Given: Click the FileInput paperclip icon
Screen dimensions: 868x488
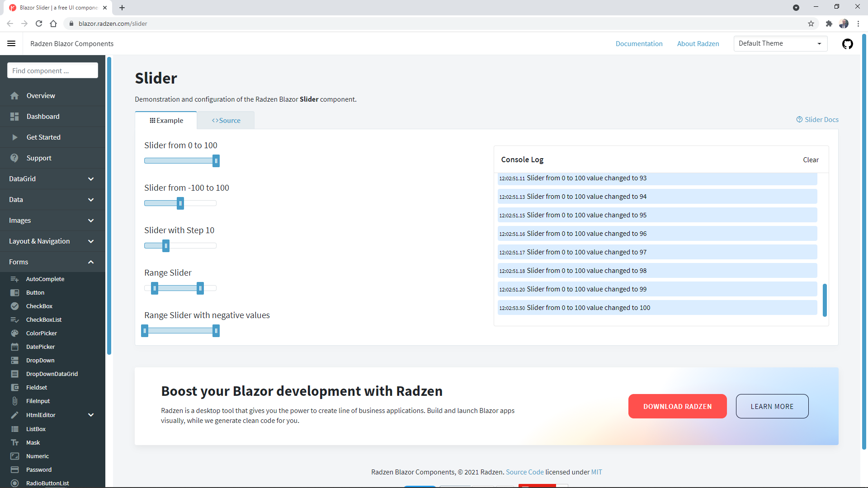Looking at the screenshot, I should tap(15, 401).
